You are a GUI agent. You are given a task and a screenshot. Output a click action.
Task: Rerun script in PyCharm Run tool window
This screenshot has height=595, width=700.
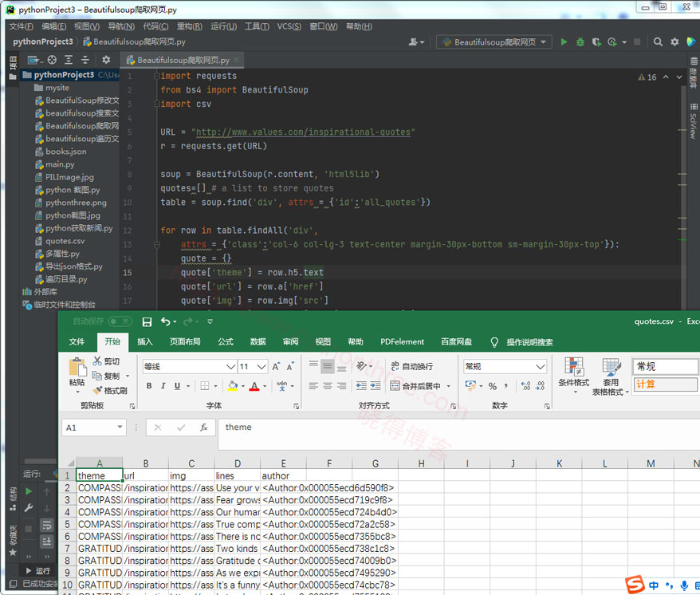pyautogui.click(x=29, y=491)
